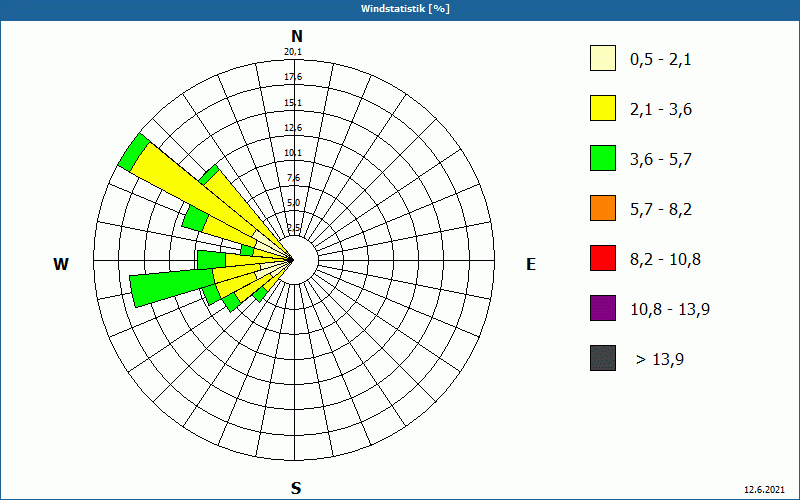Click the 7,6 radial axis value
800x500 pixels.
pos(294,178)
